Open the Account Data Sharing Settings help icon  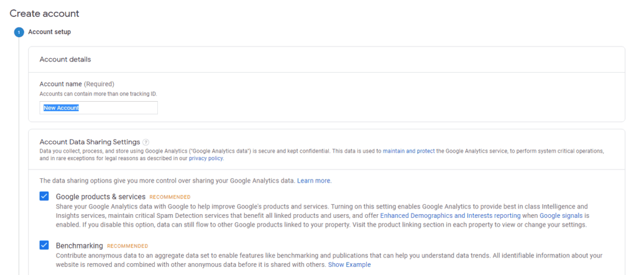[146, 143]
